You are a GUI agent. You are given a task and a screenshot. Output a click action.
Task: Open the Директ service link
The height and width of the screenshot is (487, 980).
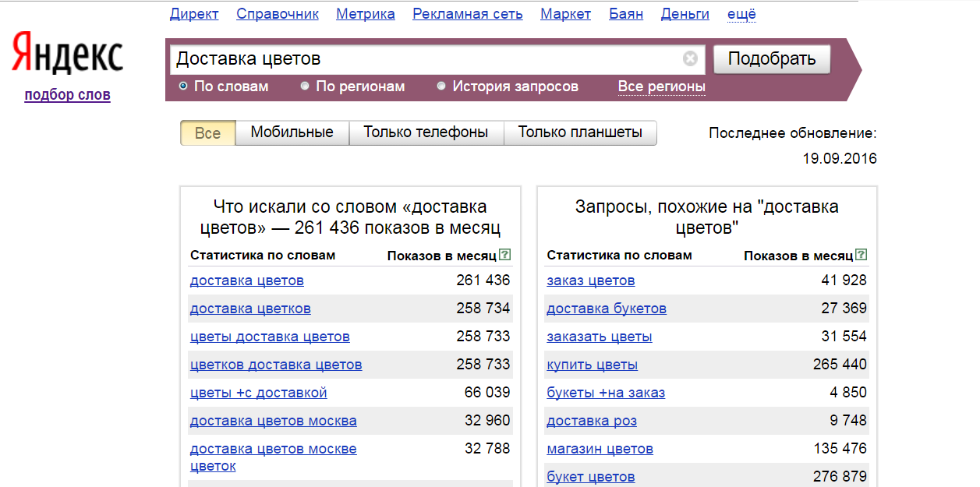click(193, 13)
